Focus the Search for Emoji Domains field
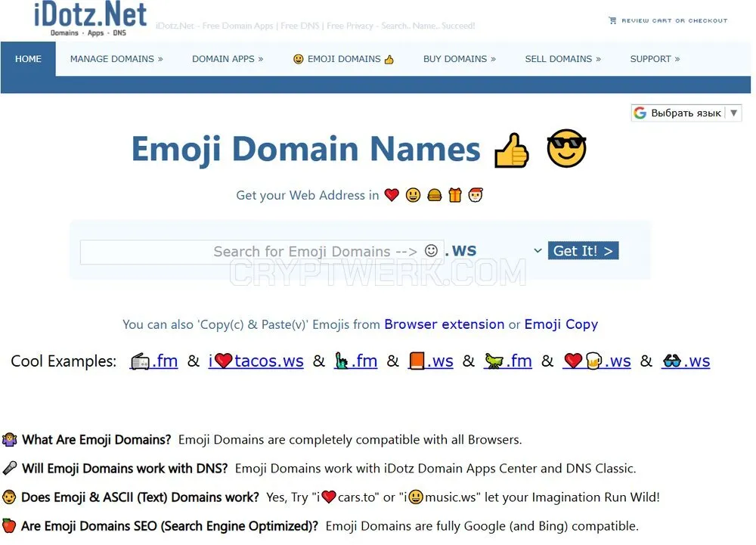The width and height of the screenshot is (756, 545). pyautogui.click(x=262, y=252)
